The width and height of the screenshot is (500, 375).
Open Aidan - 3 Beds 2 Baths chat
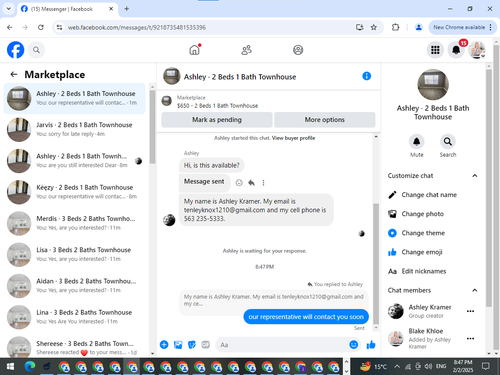point(75,286)
